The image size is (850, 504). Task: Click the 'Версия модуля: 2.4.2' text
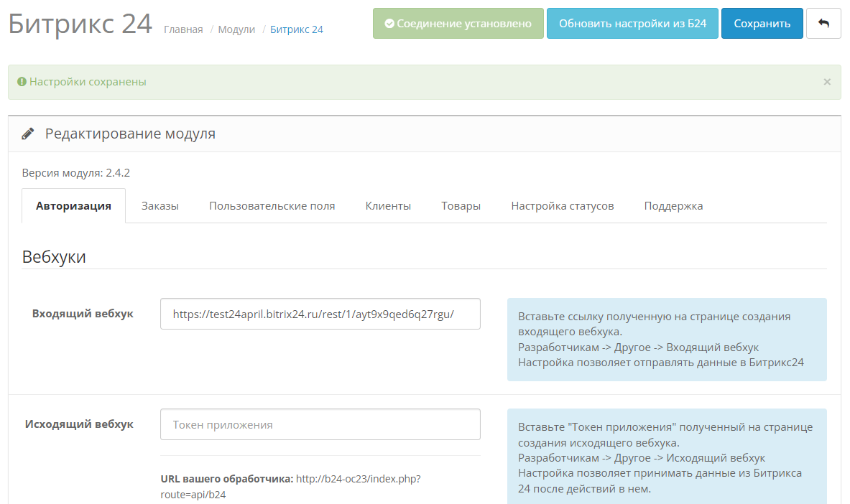76,173
